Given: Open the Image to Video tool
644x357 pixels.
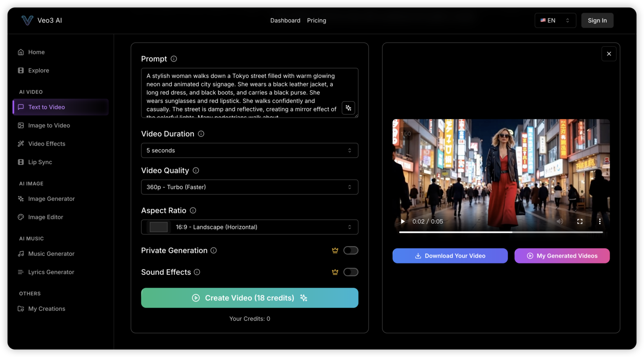Looking at the screenshot, I should 48,125.
